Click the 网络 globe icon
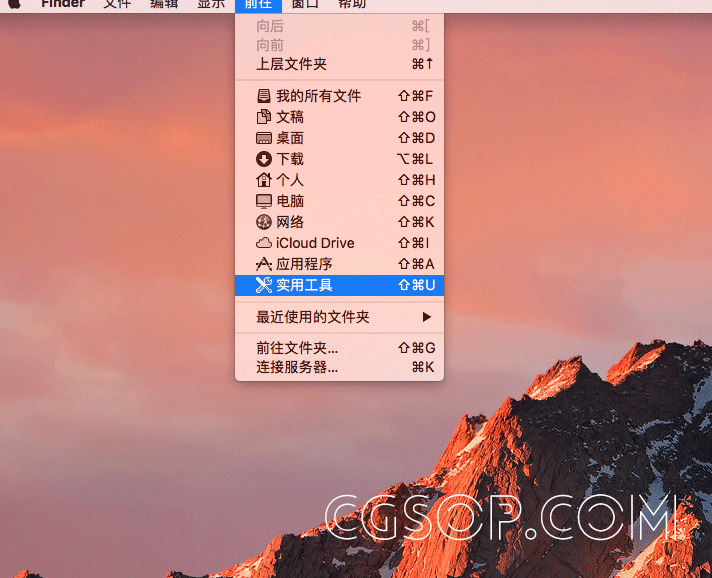The height and width of the screenshot is (578, 712). (264, 222)
